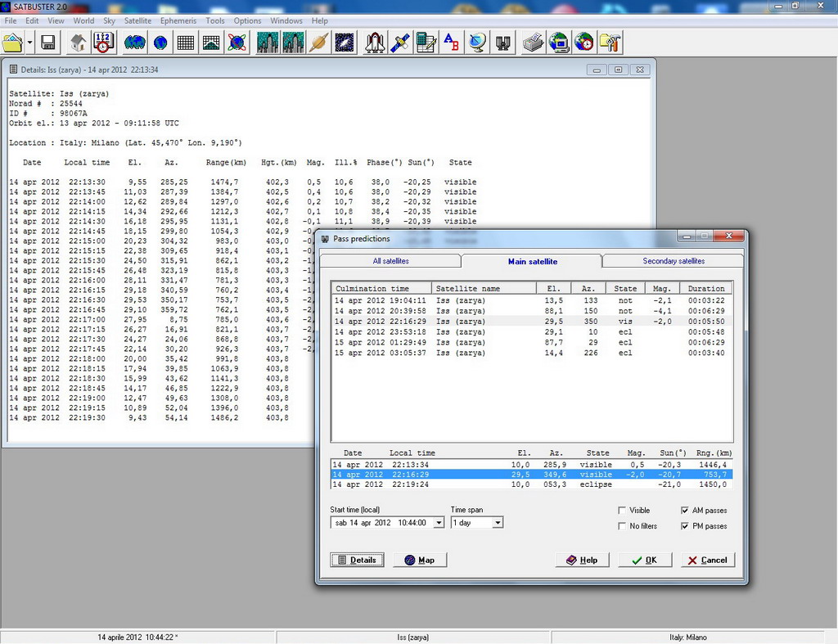838x644 pixels.
Task: Open the Edit menu
Action: [32, 20]
